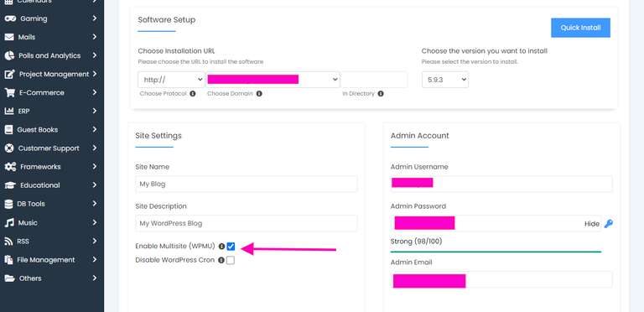Click the Admin Username input field
The image size is (644, 312).
click(x=501, y=184)
